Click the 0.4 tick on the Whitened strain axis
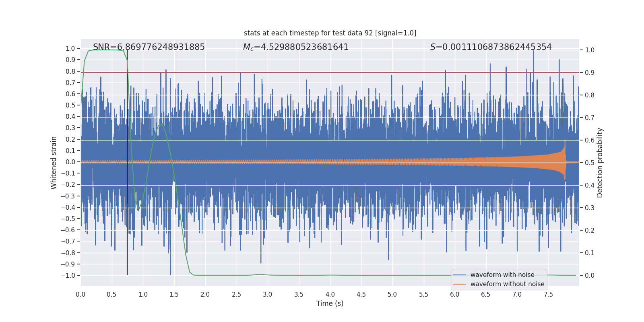Viewport: 644px width, 322px height. 70,116
